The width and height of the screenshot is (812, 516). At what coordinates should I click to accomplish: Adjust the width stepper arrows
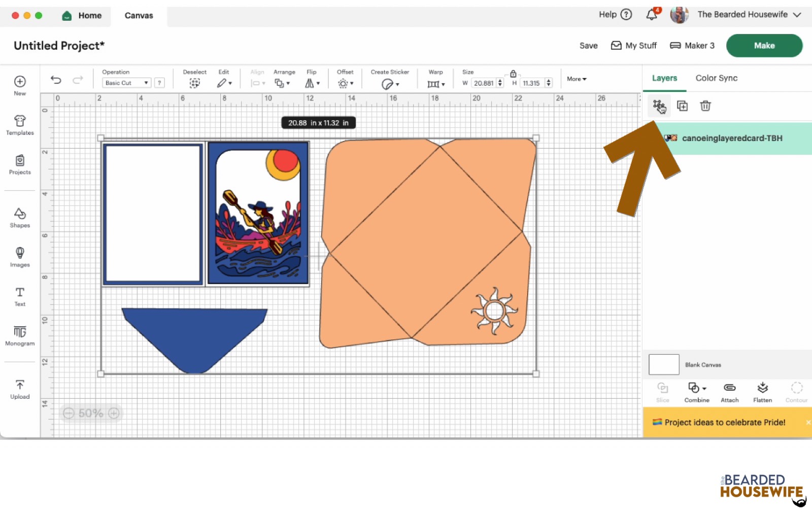coord(500,83)
